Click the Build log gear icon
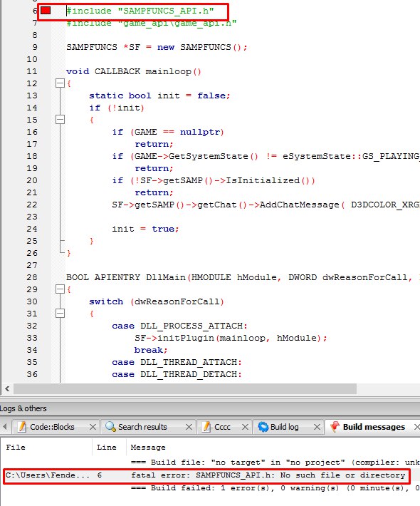The height and width of the screenshot is (506, 420). 263,427
